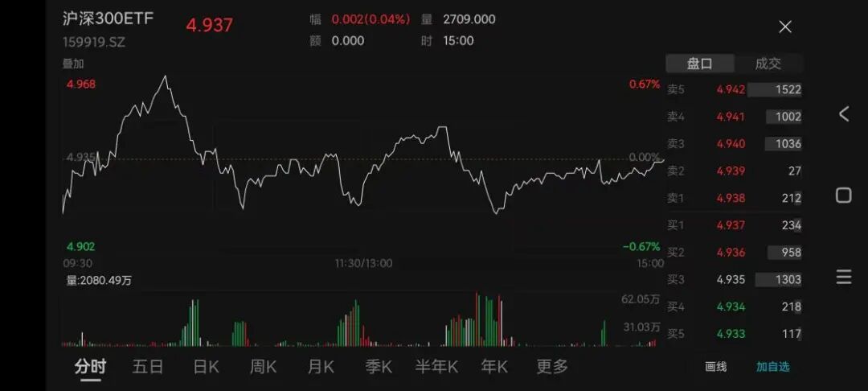The image size is (868, 391).
Task: Tap the Android back arrow icon
Action: 844,114
